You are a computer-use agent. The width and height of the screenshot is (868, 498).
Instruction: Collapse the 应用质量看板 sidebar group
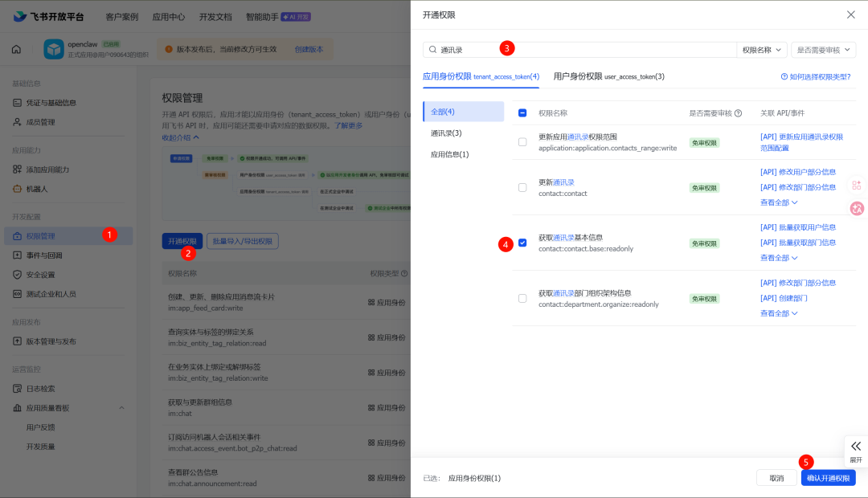(x=122, y=408)
